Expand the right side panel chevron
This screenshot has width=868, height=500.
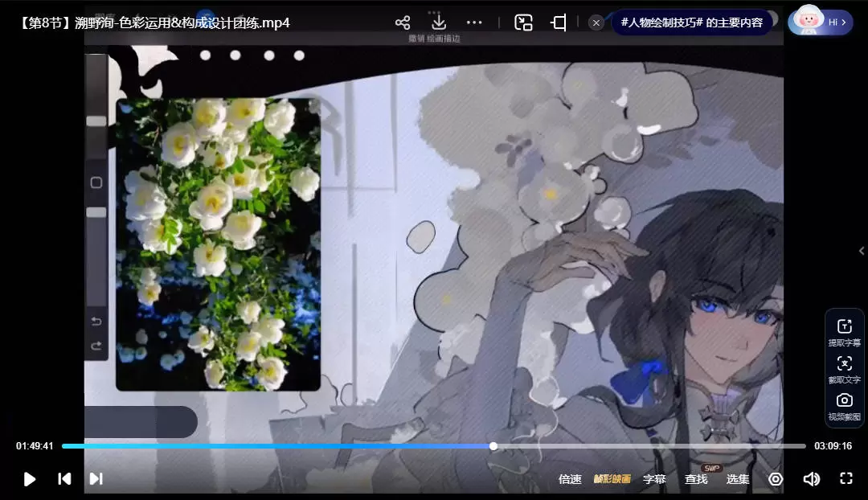pyautogui.click(x=862, y=251)
